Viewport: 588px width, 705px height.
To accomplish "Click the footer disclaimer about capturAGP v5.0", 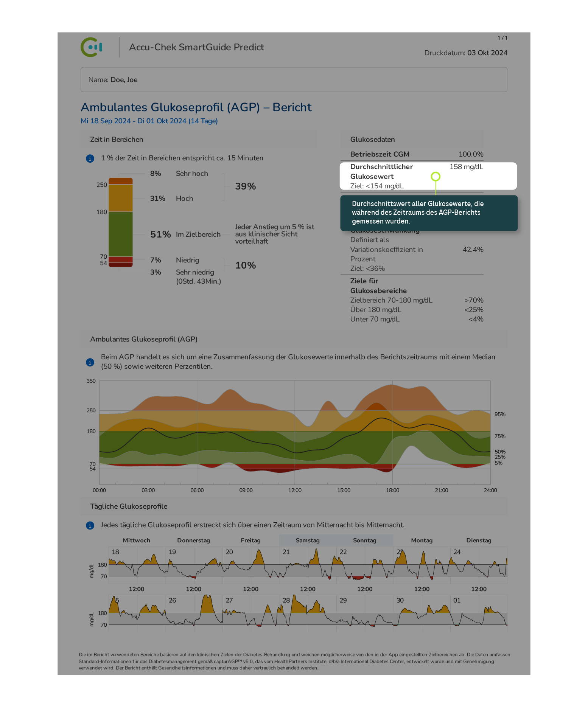I will point(294,662).
